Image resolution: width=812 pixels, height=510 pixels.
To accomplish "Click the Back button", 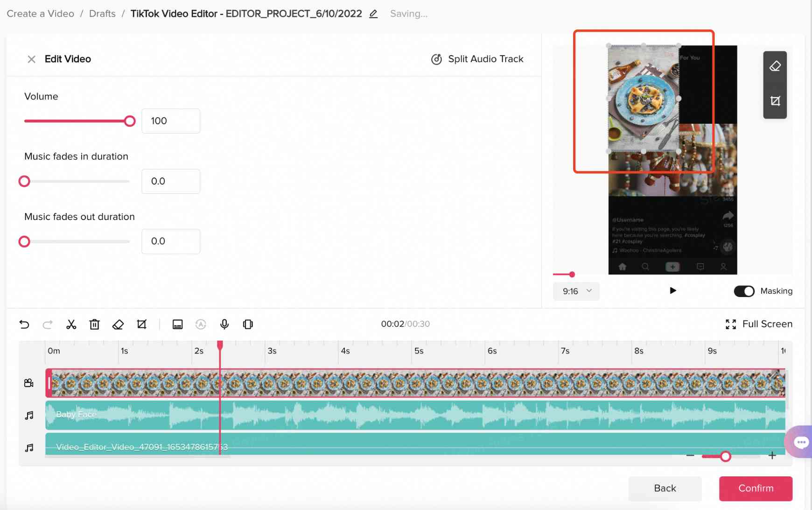I will pyautogui.click(x=665, y=488).
